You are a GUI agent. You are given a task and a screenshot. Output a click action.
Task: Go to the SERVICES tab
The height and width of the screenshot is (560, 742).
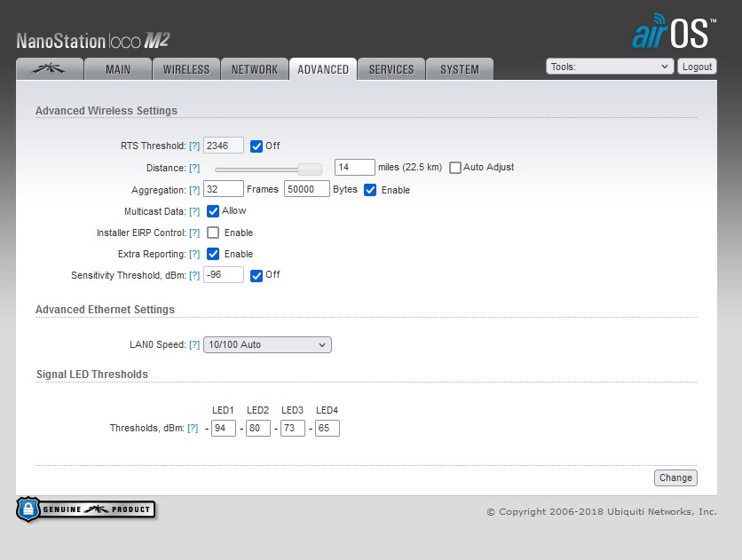pyautogui.click(x=391, y=69)
